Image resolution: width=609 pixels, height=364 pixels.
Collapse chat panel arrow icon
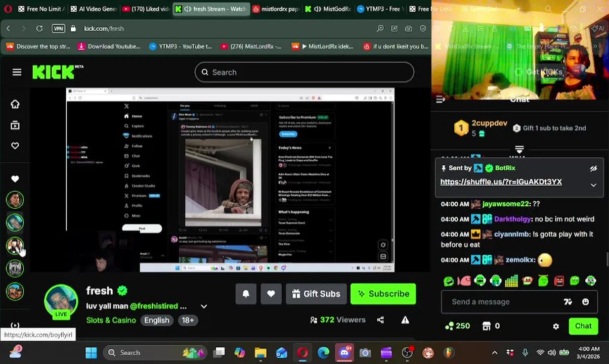click(x=441, y=100)
